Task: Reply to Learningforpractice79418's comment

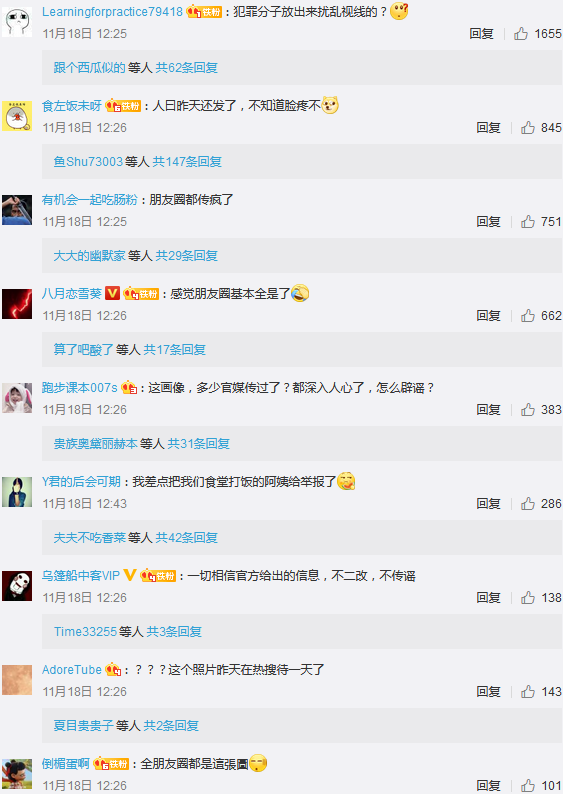Action: click(x=481, y=34)
